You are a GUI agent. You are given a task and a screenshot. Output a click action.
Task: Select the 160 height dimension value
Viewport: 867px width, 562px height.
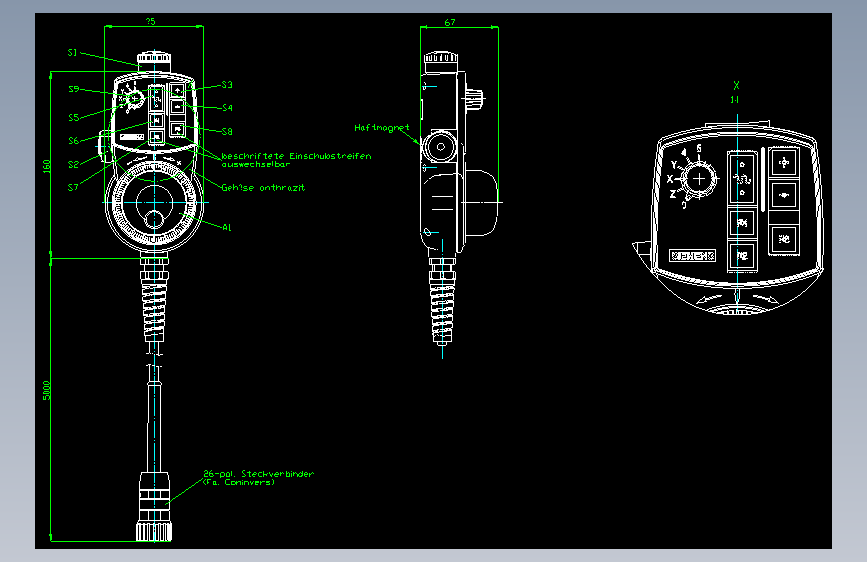[x=46, y=166]
